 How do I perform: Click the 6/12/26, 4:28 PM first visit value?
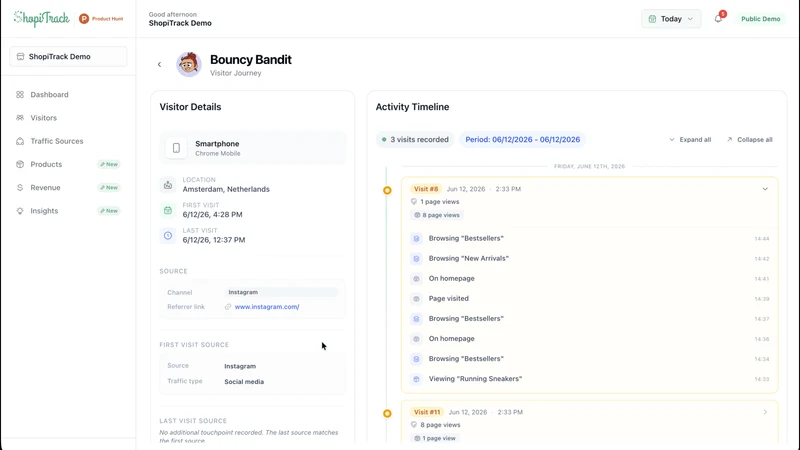(212, 215)
